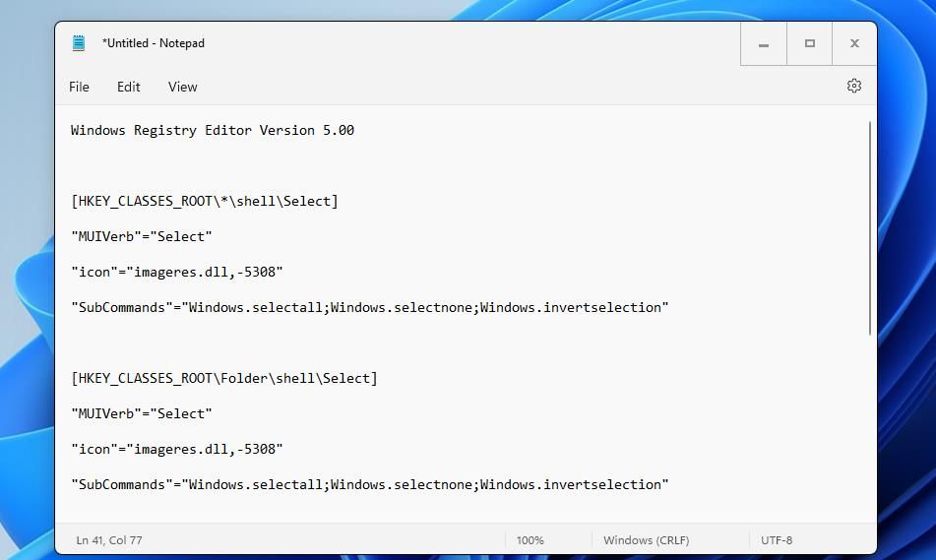Minimize the Notepad window
This screenshot has height=560, width=936.
[764, 43]
